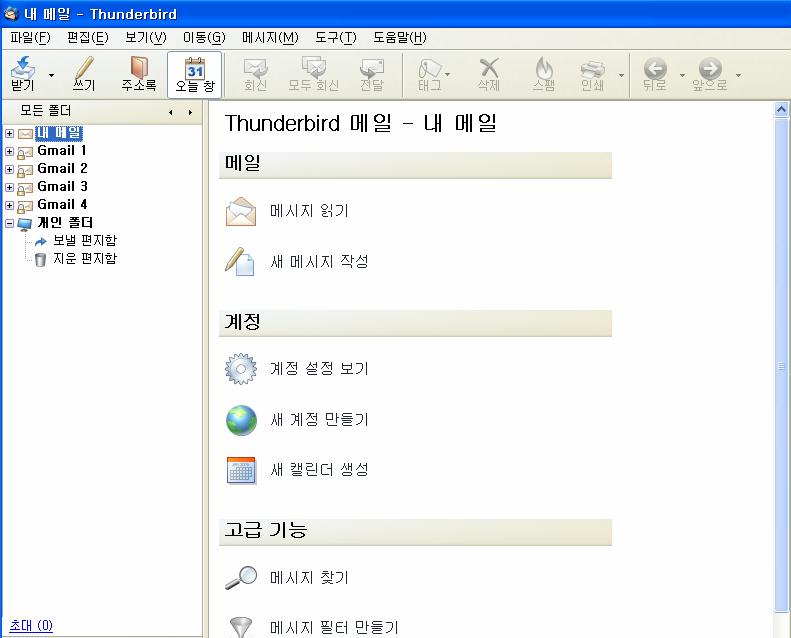Viewport: 791px width, 638px height.
Task: Open the 주소록 address book
Action: (x=139, y=74)
